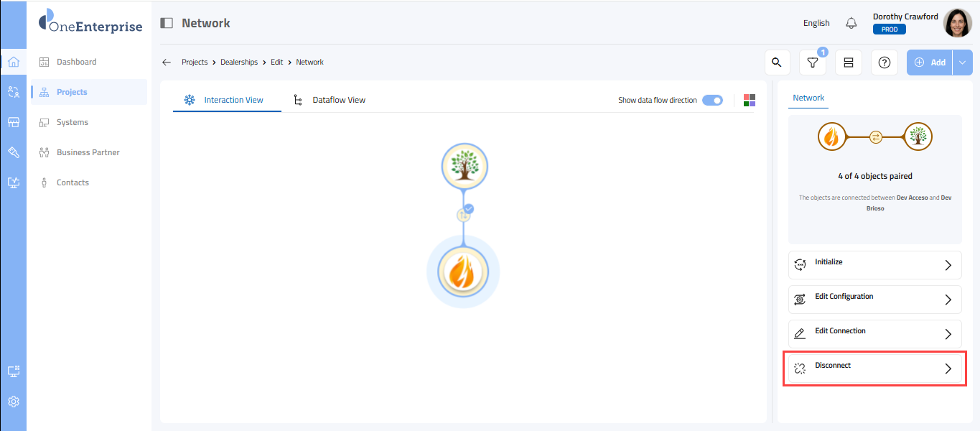Expand the Add button dropdown arrow
Screen dimensions: 980x431
pos(962,62)
